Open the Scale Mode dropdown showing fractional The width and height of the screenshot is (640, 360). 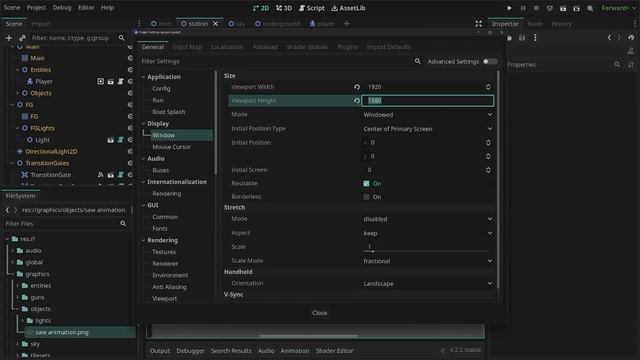tap(427, 261)
